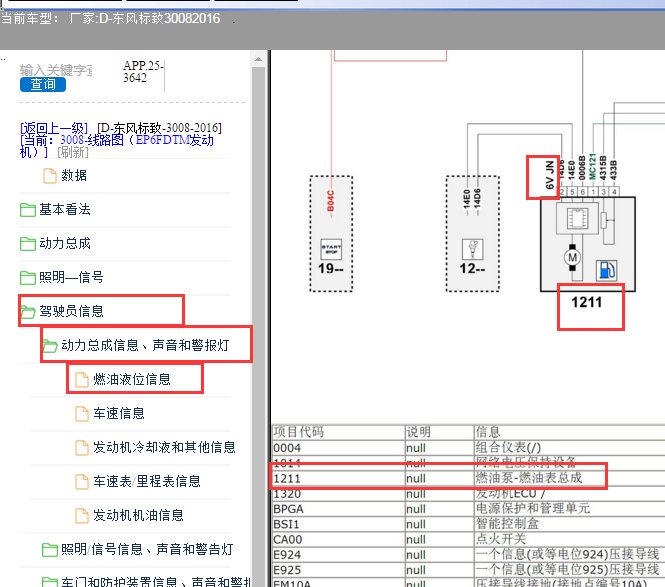Click the folder icon beside 照明—信号
This screenshot has height=587, width=665.
pos(28,277)
